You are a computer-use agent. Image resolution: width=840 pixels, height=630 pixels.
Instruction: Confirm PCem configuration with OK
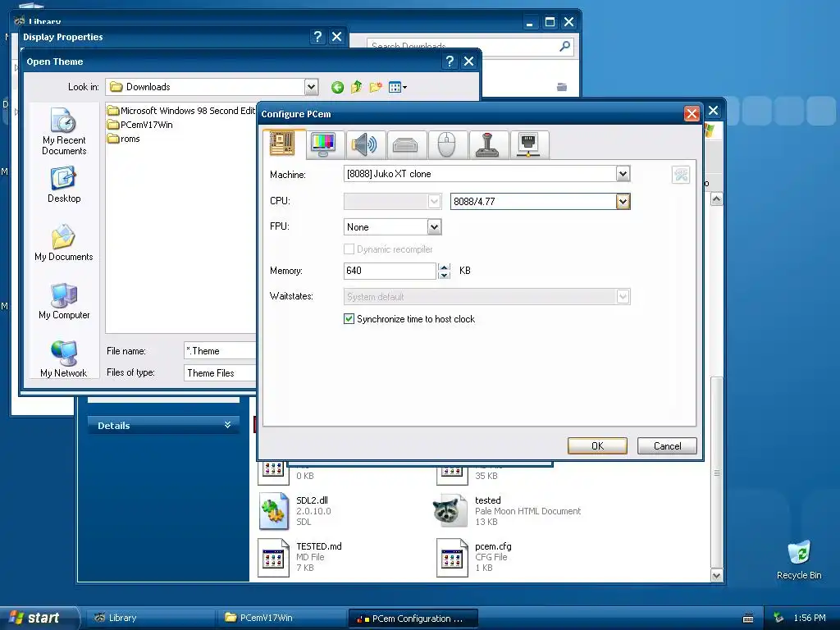(x=597, y=445)
